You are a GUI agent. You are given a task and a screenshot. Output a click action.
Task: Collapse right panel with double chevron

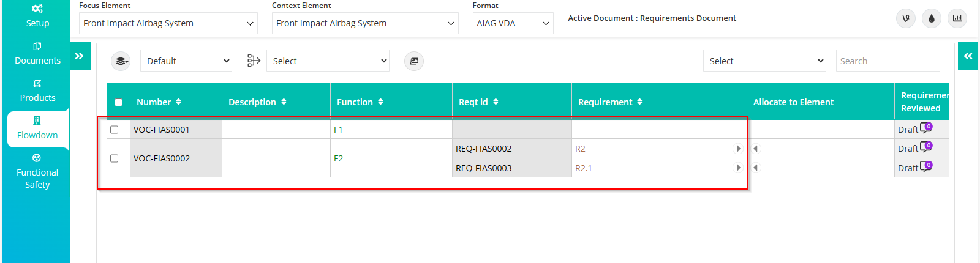[968, 56]
